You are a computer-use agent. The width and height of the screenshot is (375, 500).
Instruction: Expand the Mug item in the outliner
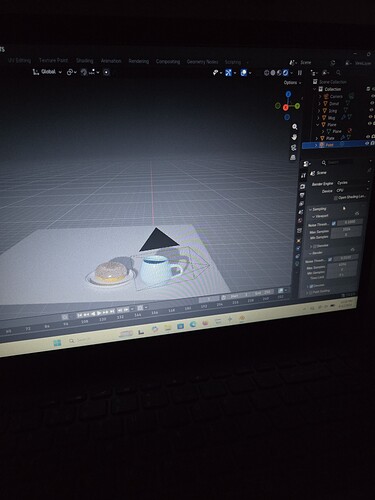click(x=319, y=118)
